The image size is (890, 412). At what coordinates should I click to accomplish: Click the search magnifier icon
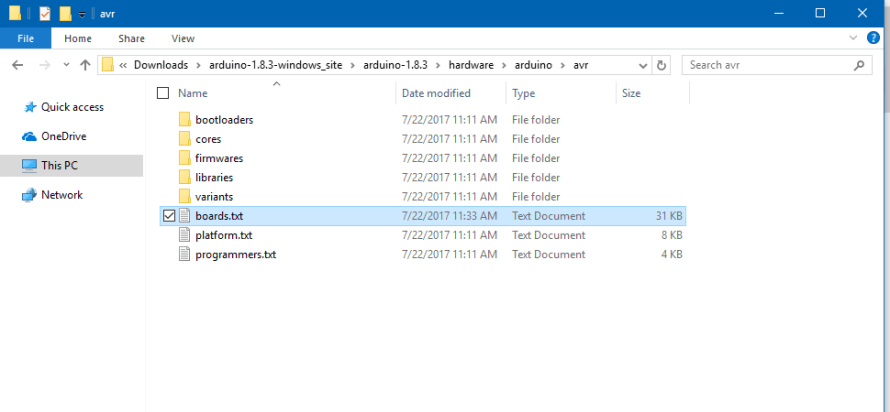[x=859, y=65]
